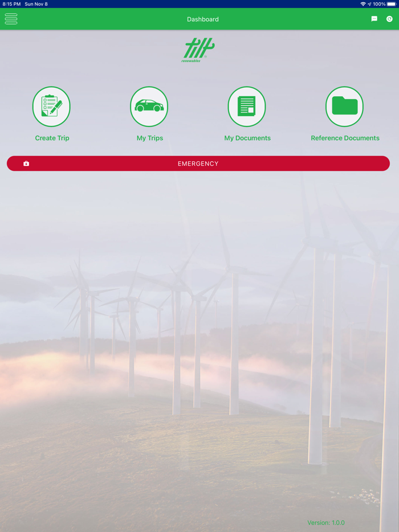Click the Tilt Renewables logo

pyautogui.click(x=198, y=50)
